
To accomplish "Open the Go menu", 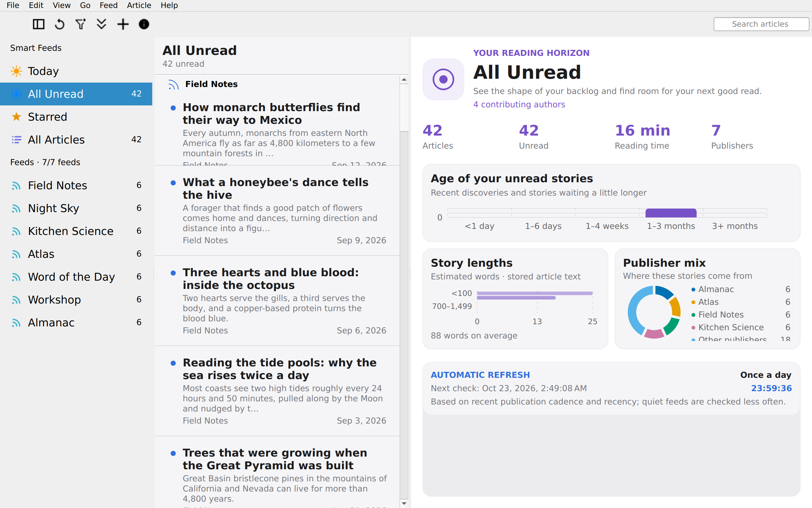I will pyautogui.click(x=85, y=5).
